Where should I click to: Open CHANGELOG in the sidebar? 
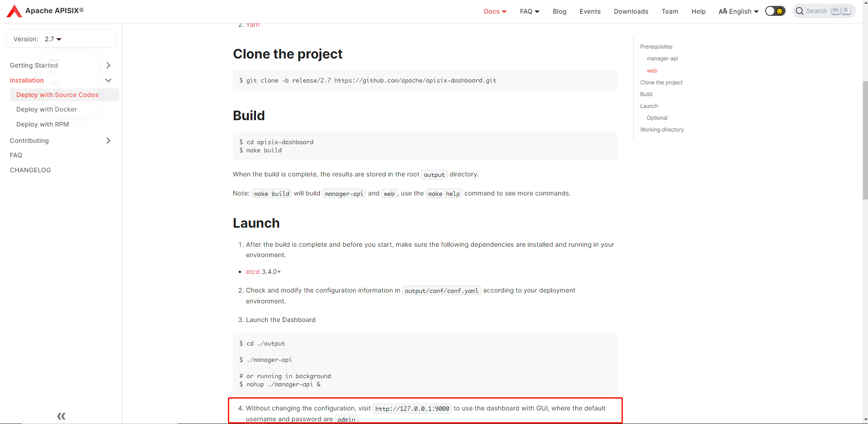(30, 170)
